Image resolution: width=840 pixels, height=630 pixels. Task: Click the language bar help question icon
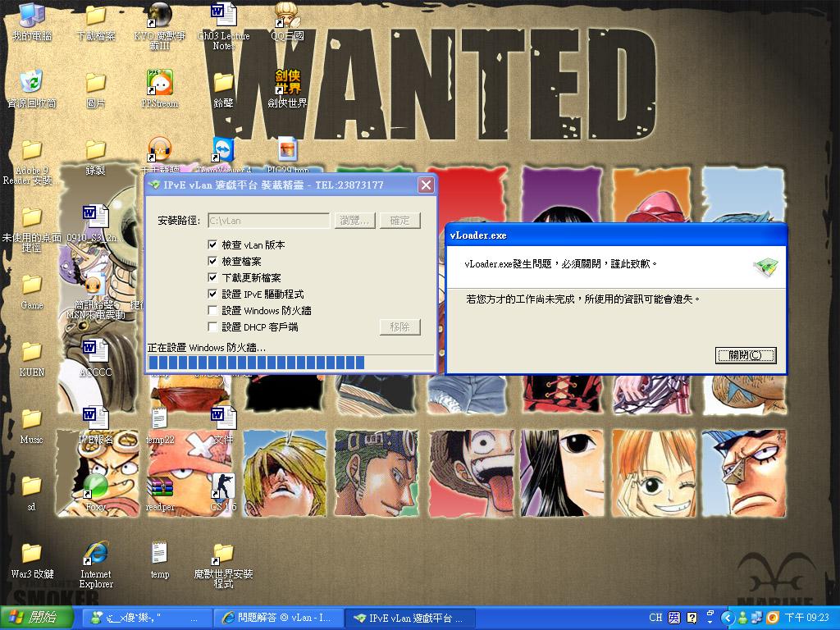tap(692, 618)
